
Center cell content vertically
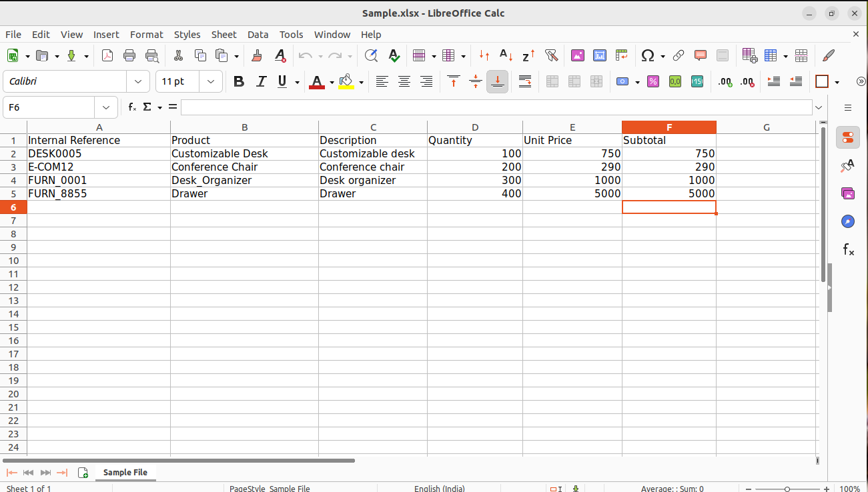(x=476, y=81)
